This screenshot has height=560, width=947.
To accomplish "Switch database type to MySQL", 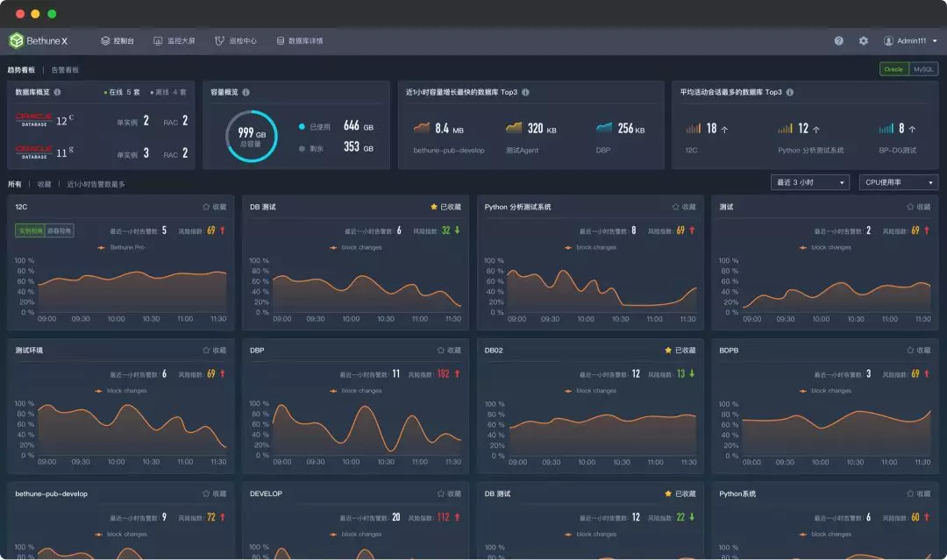I will coord(923,69).
